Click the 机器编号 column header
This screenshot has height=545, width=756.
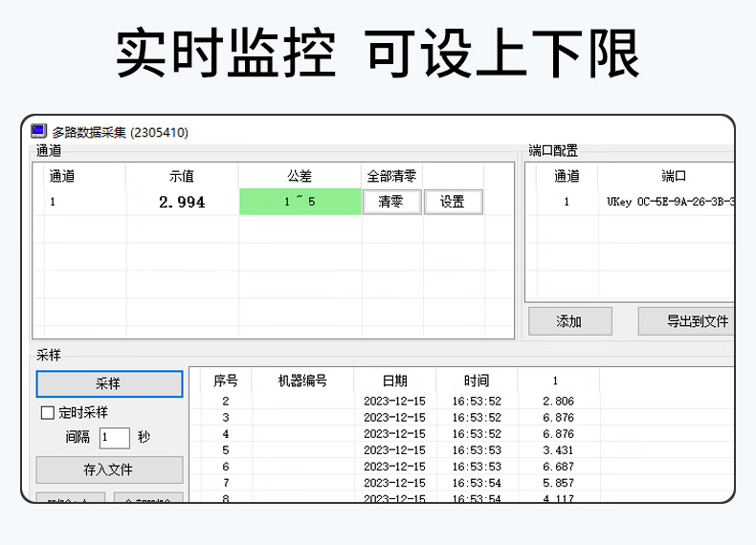[x=302, y=381]
